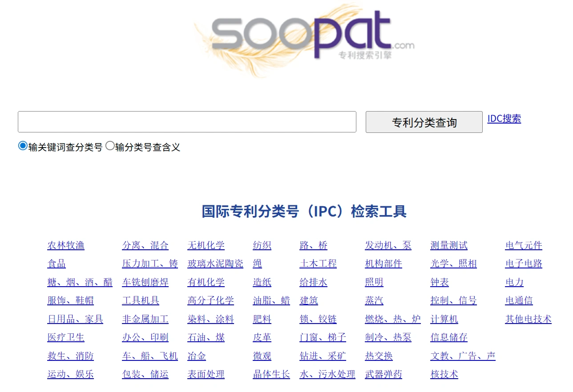Open 办公、印刷 category
The image size is (573, 392).
pyautogui.click(x=145, y=337)
